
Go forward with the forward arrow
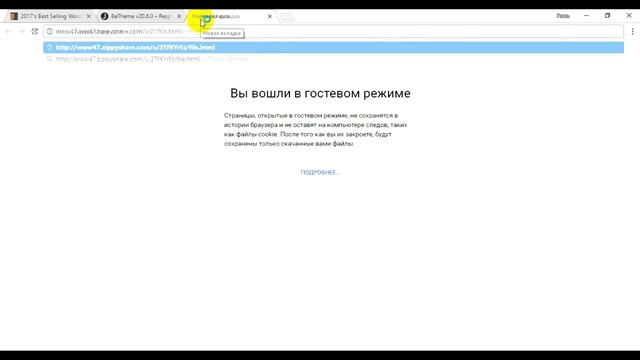pos(21,31)
